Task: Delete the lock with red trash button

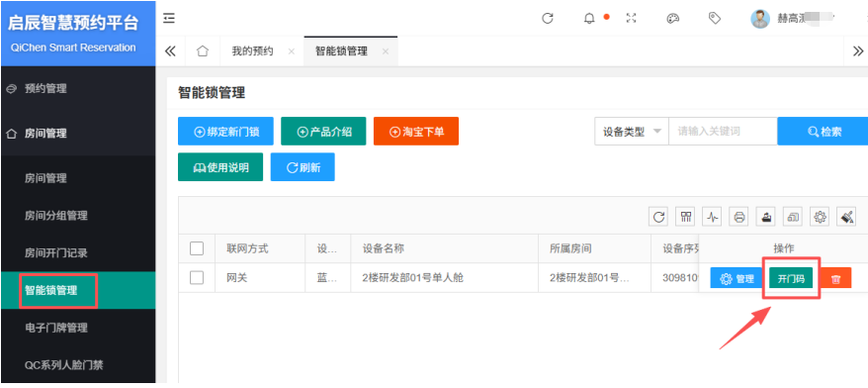Action: click(x=835, y=279)
